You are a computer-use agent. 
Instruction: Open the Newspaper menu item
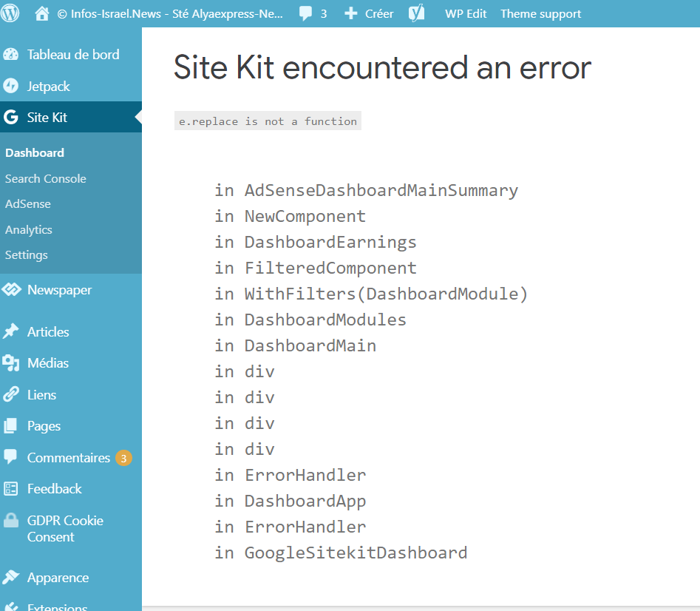click(x=59, y=290)
